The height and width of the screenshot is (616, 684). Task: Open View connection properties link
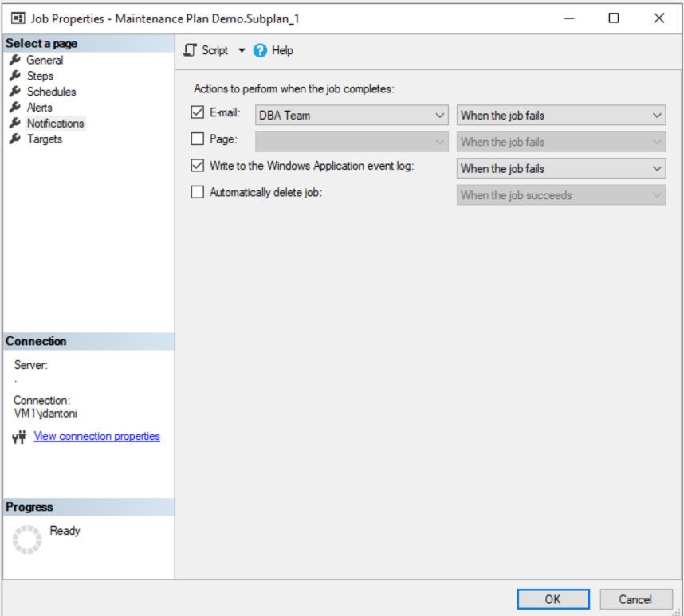click(96, 436)
